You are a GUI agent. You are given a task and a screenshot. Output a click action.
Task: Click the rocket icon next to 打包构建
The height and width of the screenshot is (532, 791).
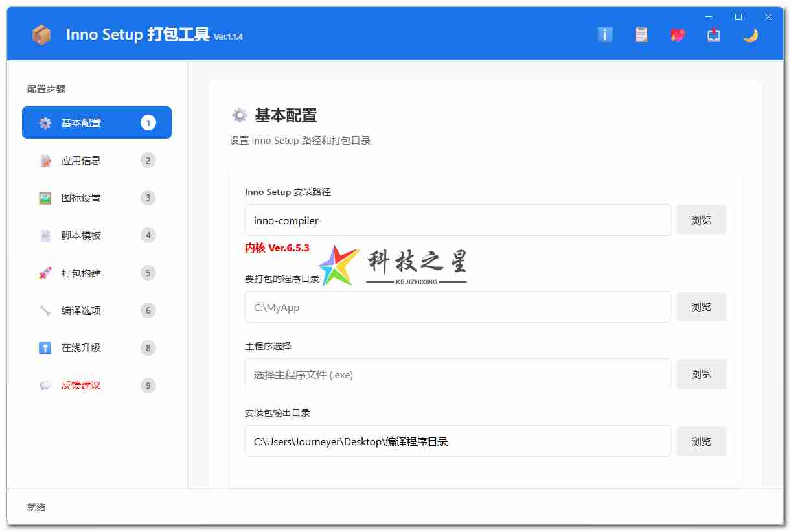tap(45, 273)
